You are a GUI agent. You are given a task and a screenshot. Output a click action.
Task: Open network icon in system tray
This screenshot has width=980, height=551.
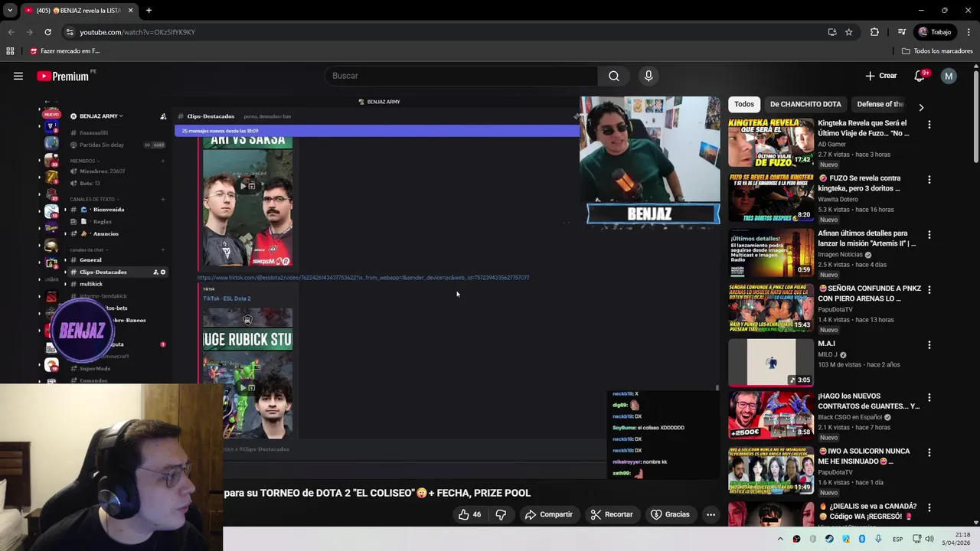pyautogui.click(x=915, y=539)
